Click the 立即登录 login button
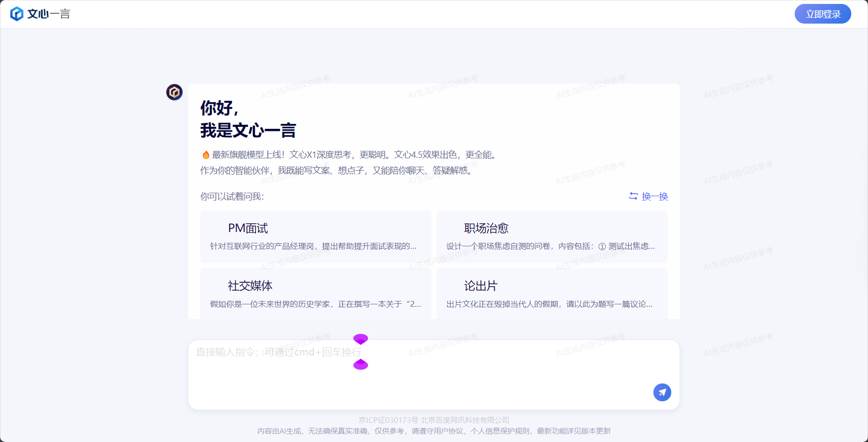868x442 pixels. point(823,14)
